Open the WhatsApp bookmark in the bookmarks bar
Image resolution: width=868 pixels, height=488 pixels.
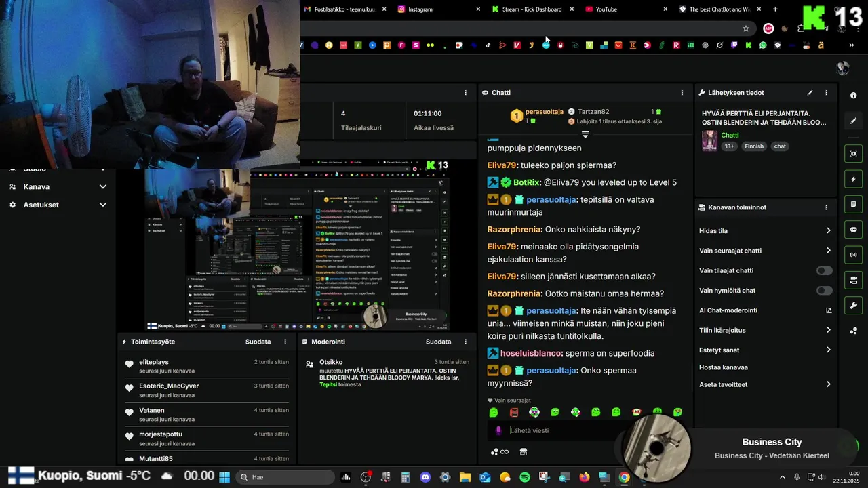coord(763,45)
